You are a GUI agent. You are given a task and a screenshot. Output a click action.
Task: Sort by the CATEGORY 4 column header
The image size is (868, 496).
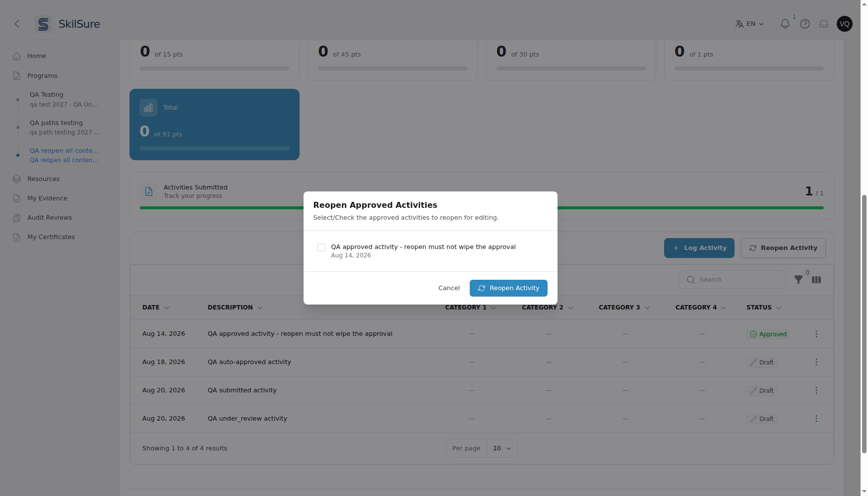tap(701, 308)
